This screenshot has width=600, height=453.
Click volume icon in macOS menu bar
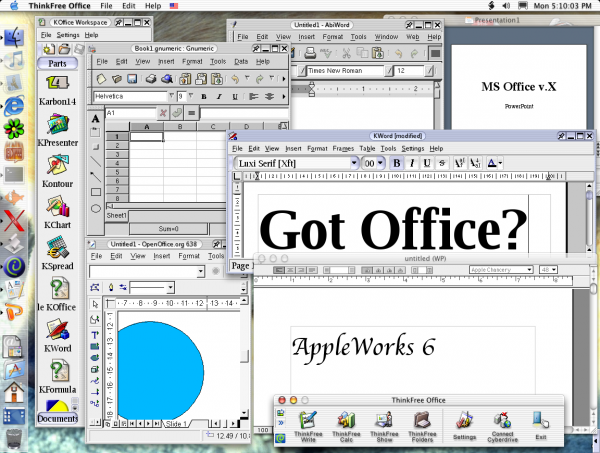[506, 6]
